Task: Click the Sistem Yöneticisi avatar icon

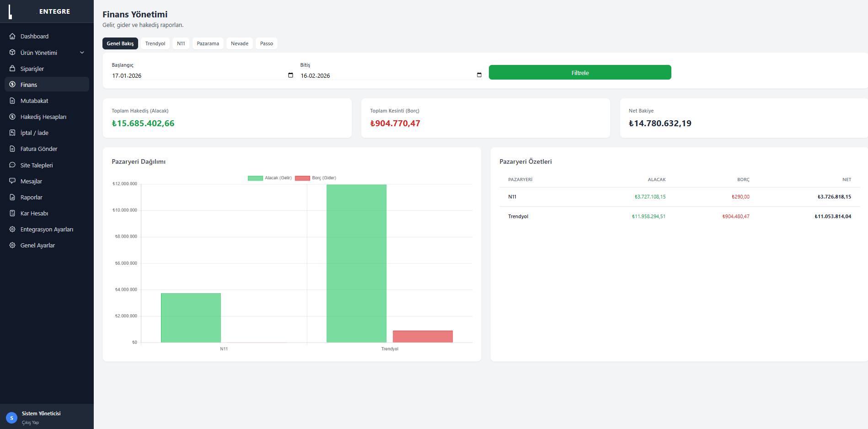Action: 11,418
